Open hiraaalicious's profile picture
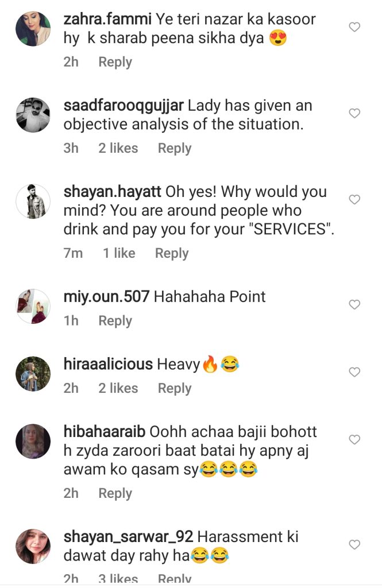 [33, 374]
